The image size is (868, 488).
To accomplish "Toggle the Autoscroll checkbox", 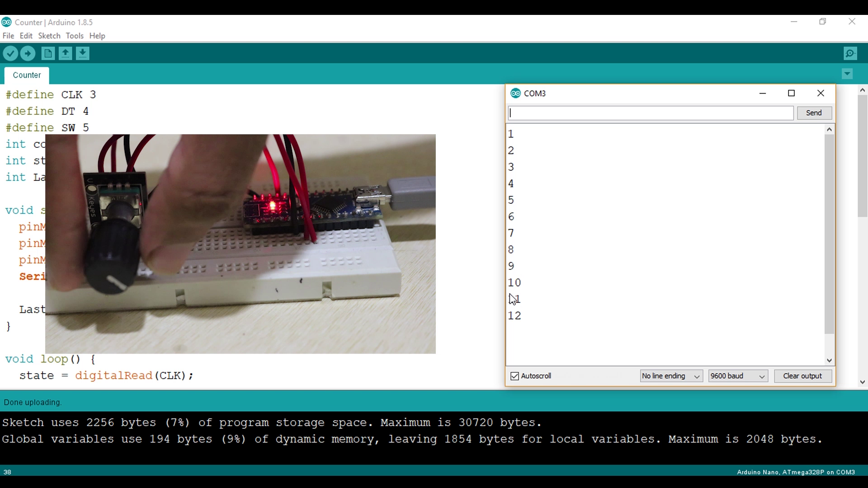I will click(x=514, y=376).
